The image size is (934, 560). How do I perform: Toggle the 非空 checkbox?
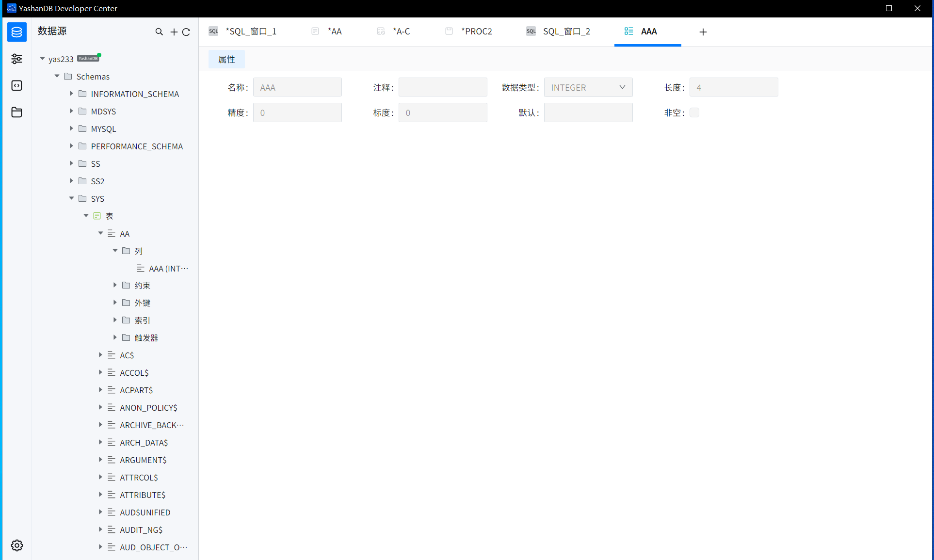tap(694, 112)
